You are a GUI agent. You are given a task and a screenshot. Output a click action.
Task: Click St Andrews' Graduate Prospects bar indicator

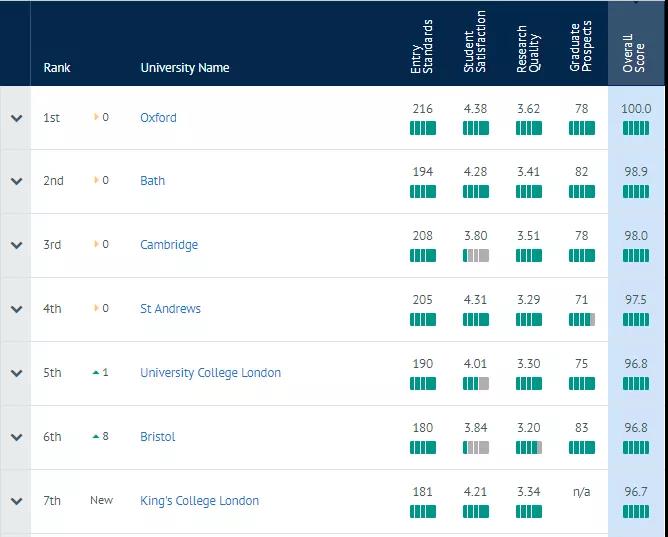(x=582, y=320)
